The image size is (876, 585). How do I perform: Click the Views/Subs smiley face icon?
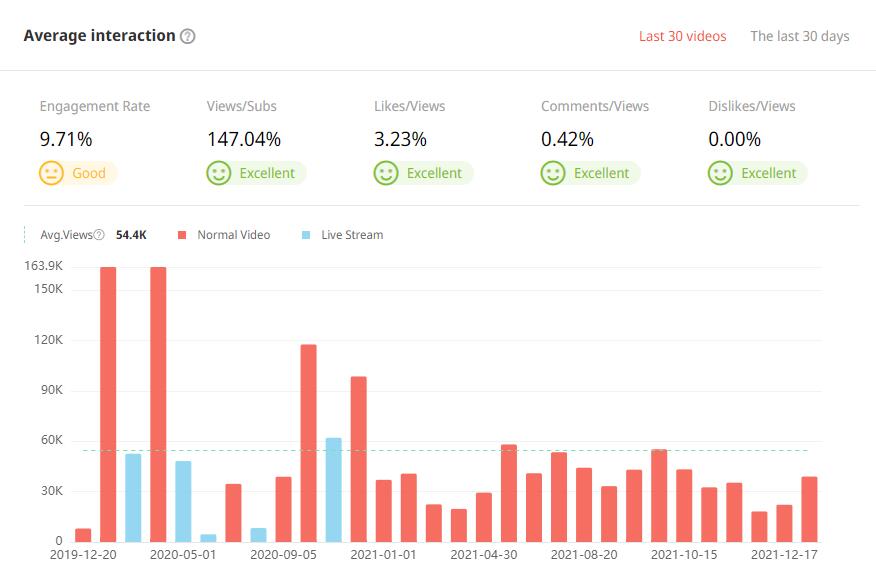218,173
